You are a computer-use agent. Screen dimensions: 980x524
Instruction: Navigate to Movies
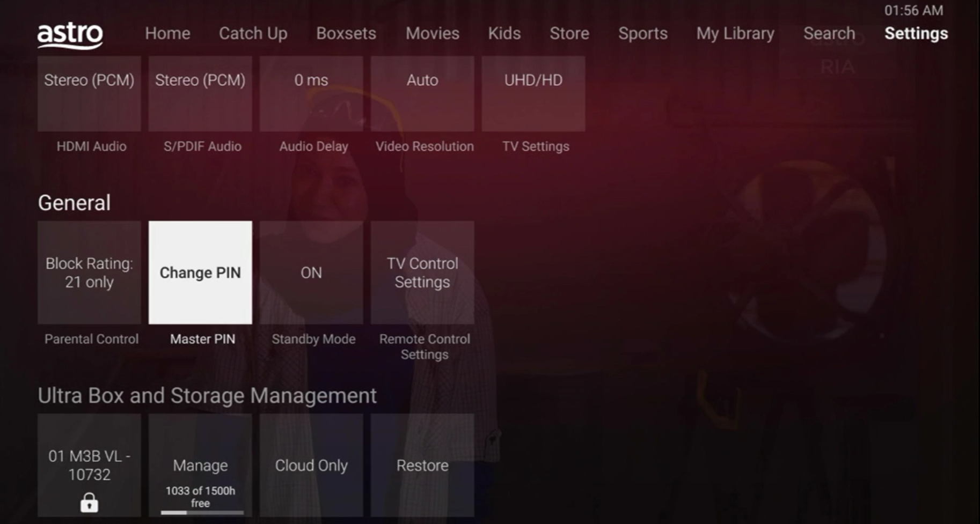[x=433, y=33]
